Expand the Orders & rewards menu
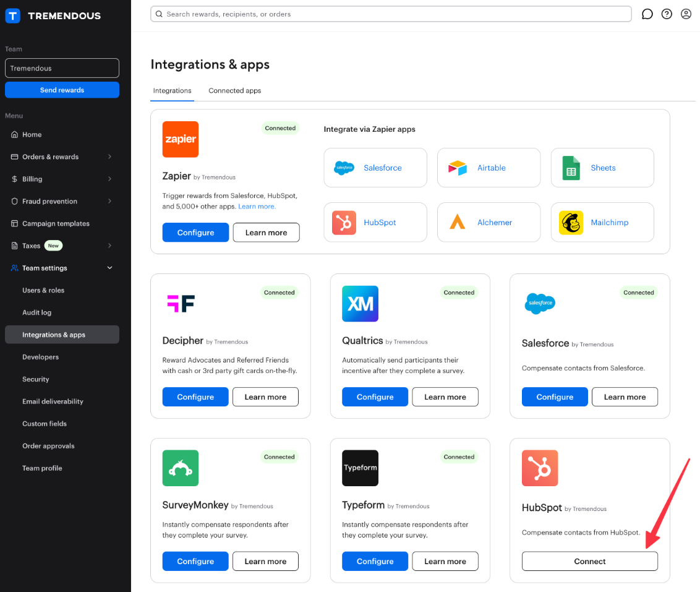This screenshot has width=700, height=592. point(62,157)
